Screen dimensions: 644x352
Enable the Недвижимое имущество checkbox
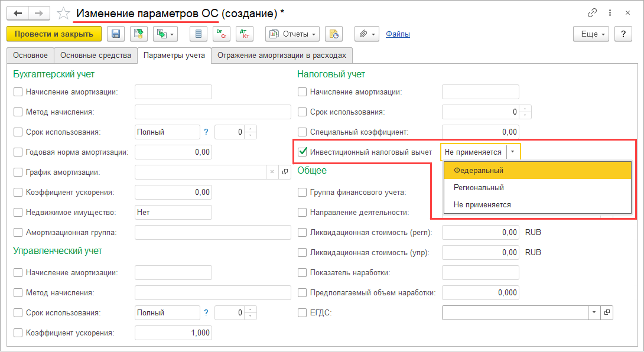tap(18, 212)
